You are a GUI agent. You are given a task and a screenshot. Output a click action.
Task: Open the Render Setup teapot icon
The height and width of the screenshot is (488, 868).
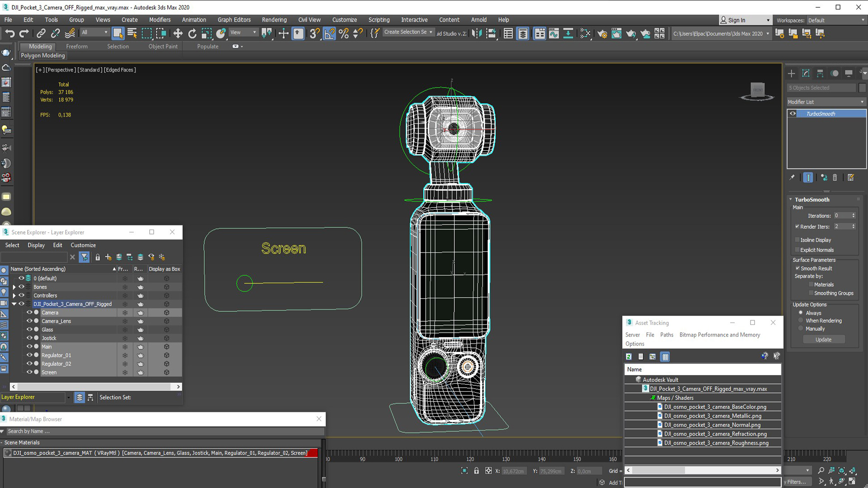[x=602, y=33]
